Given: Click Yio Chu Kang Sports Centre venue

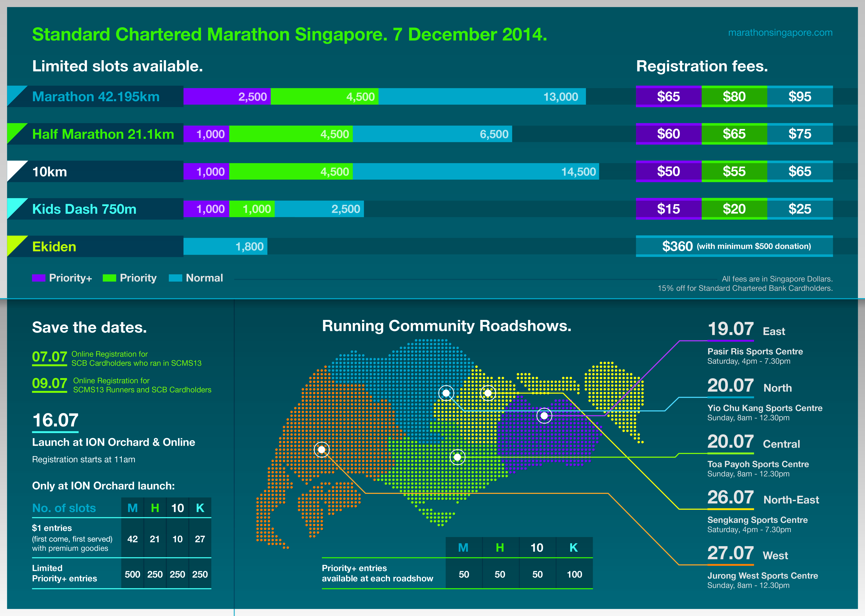Looking at the screenshot, I should click(765, 408).
